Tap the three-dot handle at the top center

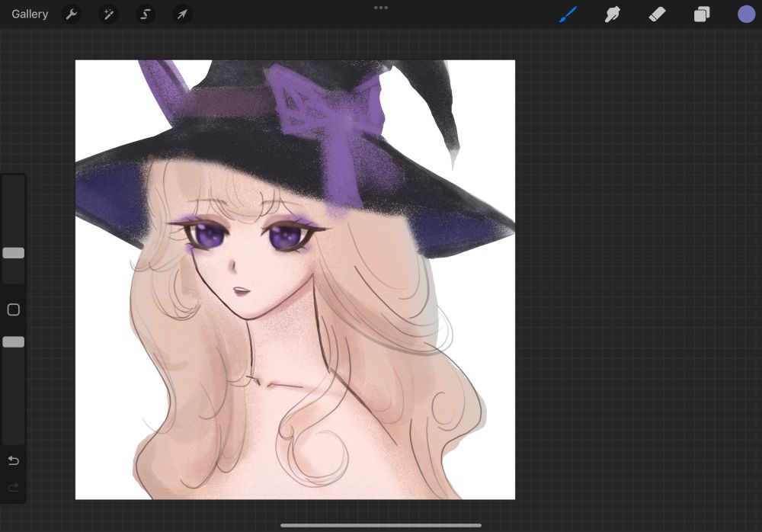pyautogui.click(x=381, y=8)
